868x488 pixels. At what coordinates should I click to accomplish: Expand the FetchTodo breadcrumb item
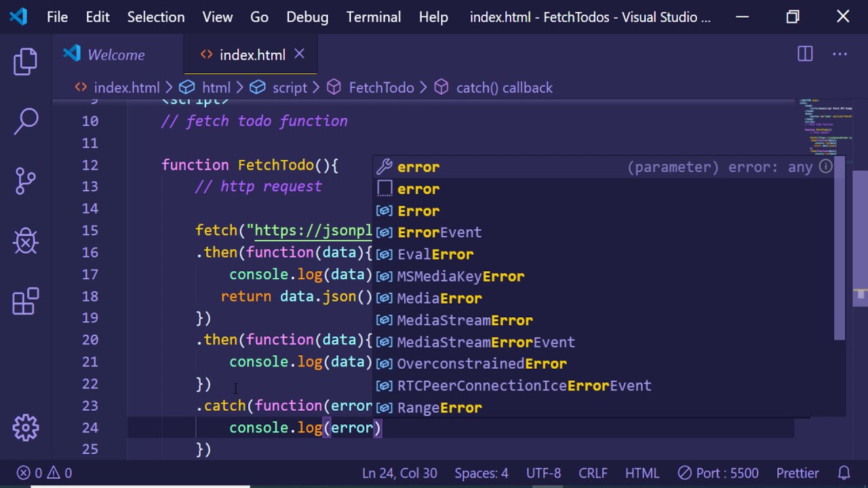[380, 87]
